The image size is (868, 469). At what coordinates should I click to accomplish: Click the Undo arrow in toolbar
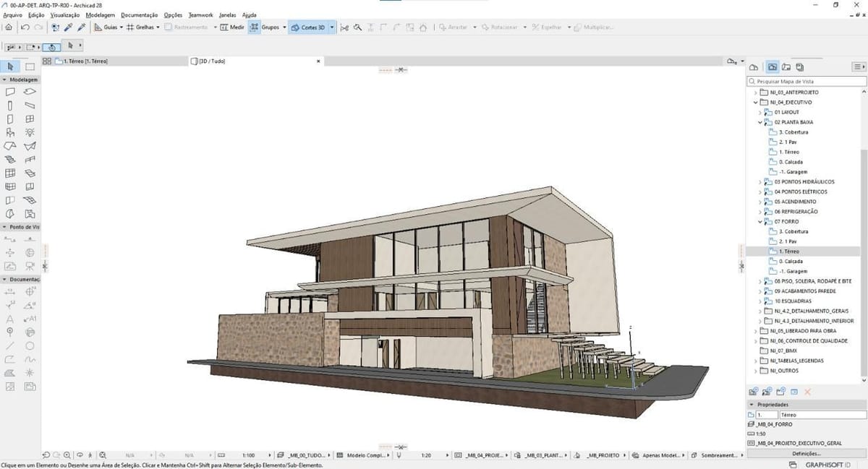coord(25,27)
